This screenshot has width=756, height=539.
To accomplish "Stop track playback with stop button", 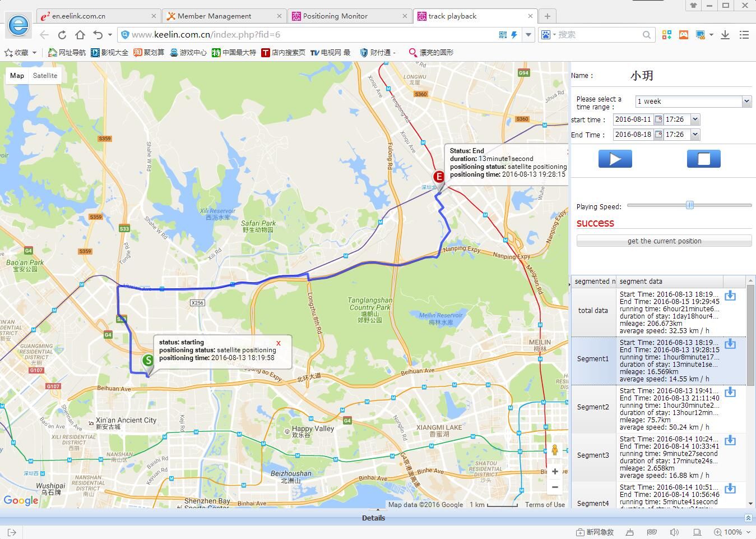I will [x=703, y=159].
